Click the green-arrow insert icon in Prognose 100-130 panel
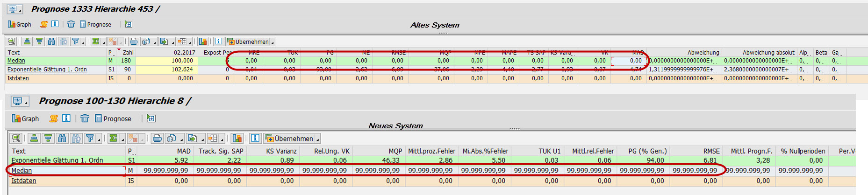Viewport: 868px width, 195px height. click(x=151, y=118)
